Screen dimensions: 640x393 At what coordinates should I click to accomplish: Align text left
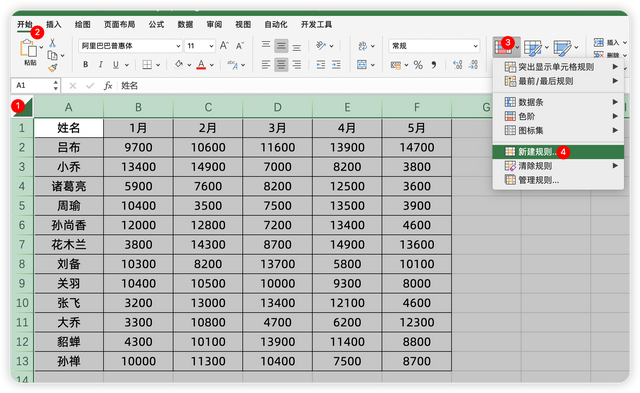coord(266,64)
